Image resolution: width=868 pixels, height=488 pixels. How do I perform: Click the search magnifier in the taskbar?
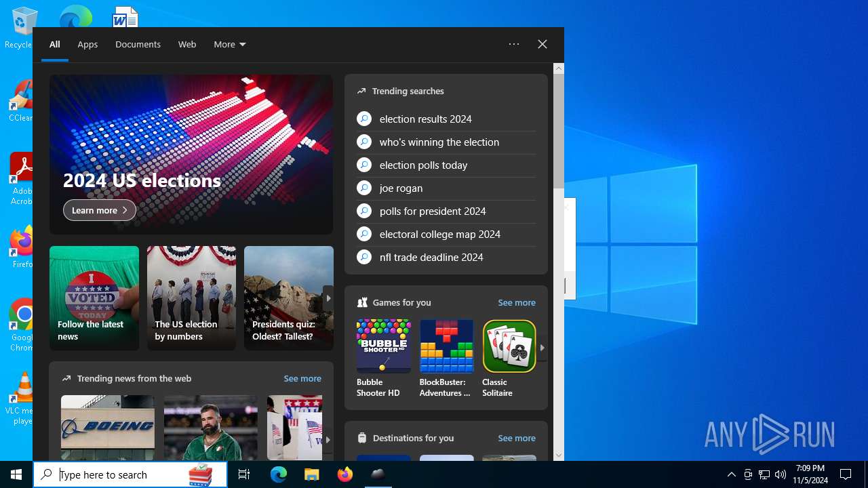[x=47, y=474]
